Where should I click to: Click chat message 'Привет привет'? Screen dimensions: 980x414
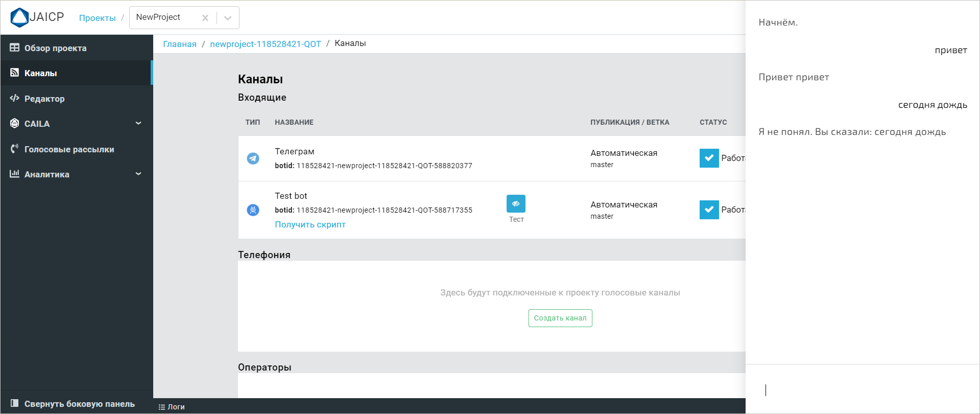click(x=794, y=77)
